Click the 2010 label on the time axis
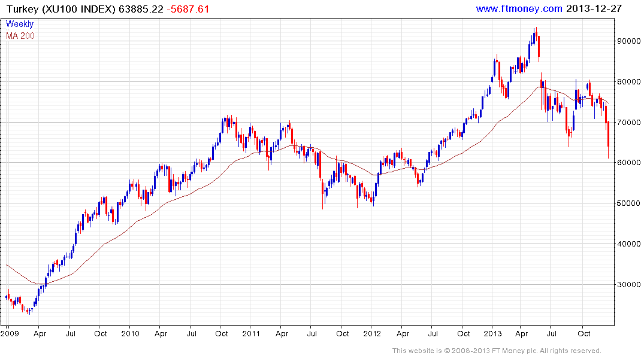Viewport: 644px width, 359px height. pyautogui.click(x=130, y=333)
